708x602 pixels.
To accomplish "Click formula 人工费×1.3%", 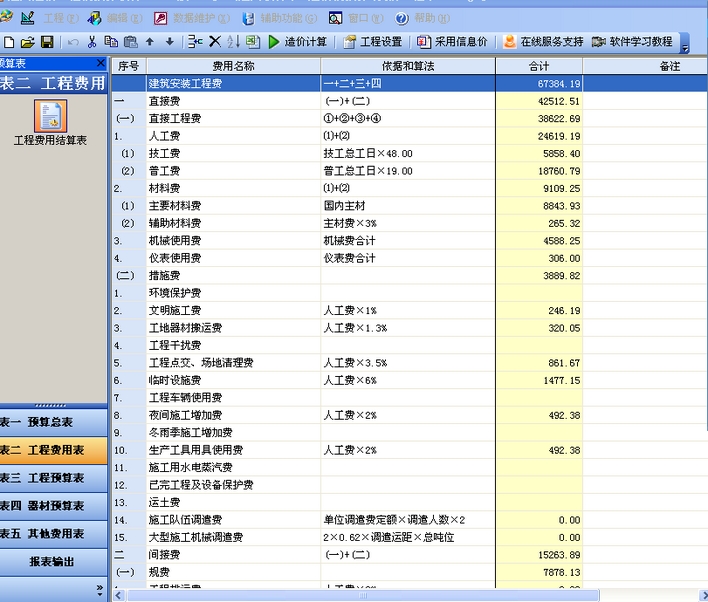I will coord(355,328).
